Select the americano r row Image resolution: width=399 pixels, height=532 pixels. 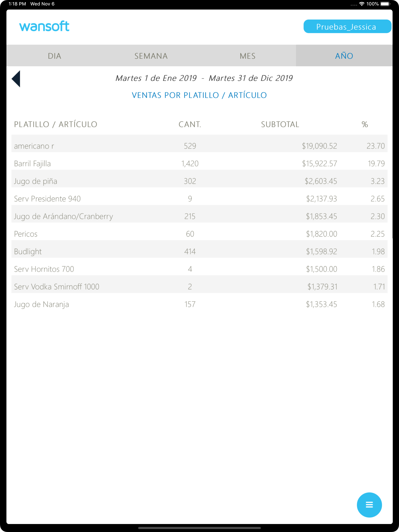coord(199,144)
